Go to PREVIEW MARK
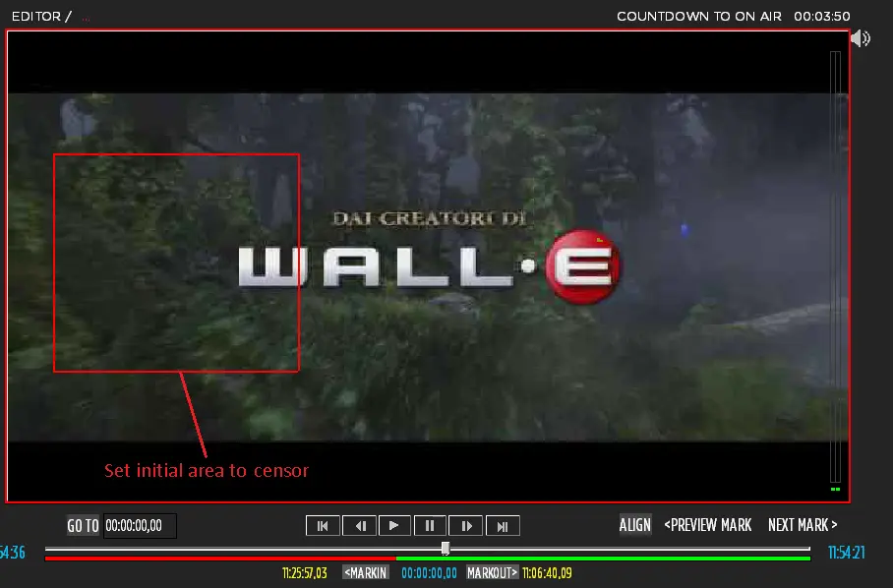 [x=708, y=525]
